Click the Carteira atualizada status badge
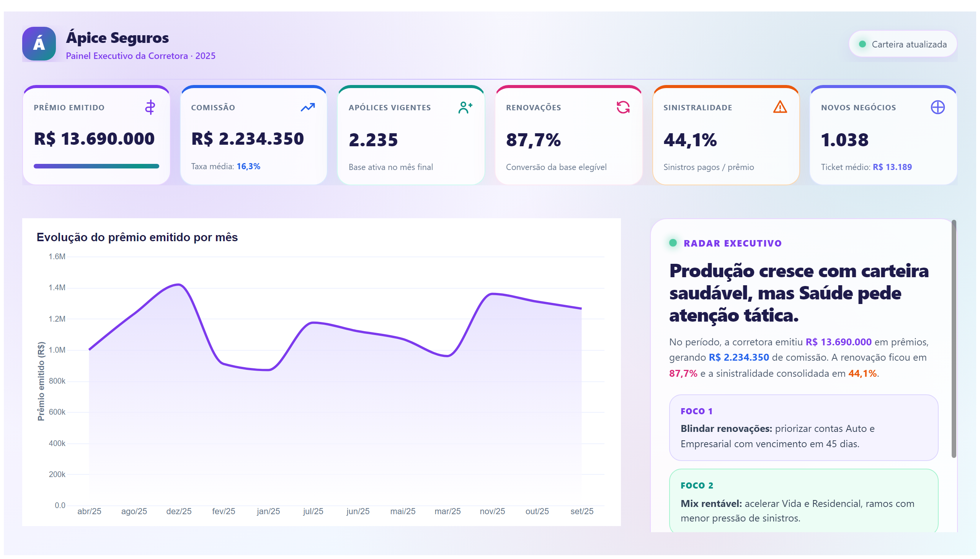 click(x=902, y=44)
